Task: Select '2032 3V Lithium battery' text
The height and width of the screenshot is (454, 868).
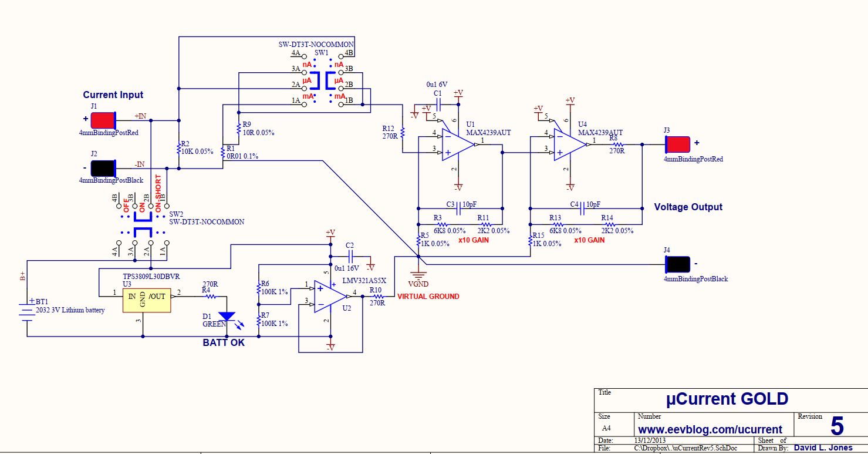Action: pyautogui.click(x=70, y=310)
